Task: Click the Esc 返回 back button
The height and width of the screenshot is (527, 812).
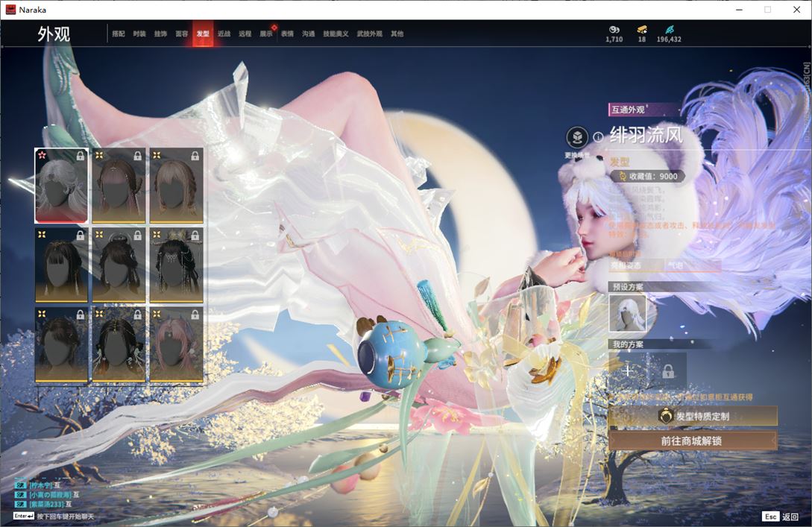Action: click(x=781, y=516)
